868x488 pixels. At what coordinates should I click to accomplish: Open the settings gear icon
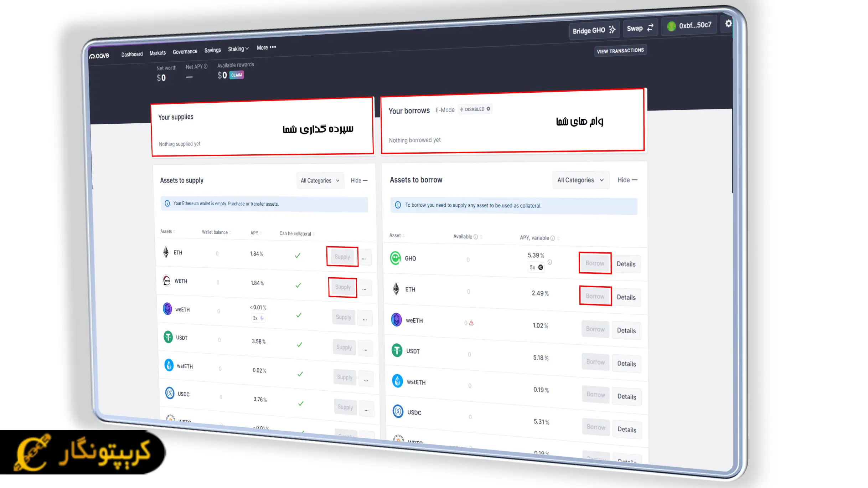[728, 24]
